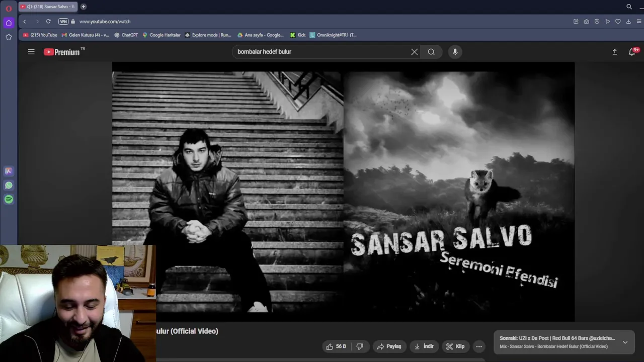Download the video with İndir
This screenshot has height=362, width=644.
coord(423,346)
